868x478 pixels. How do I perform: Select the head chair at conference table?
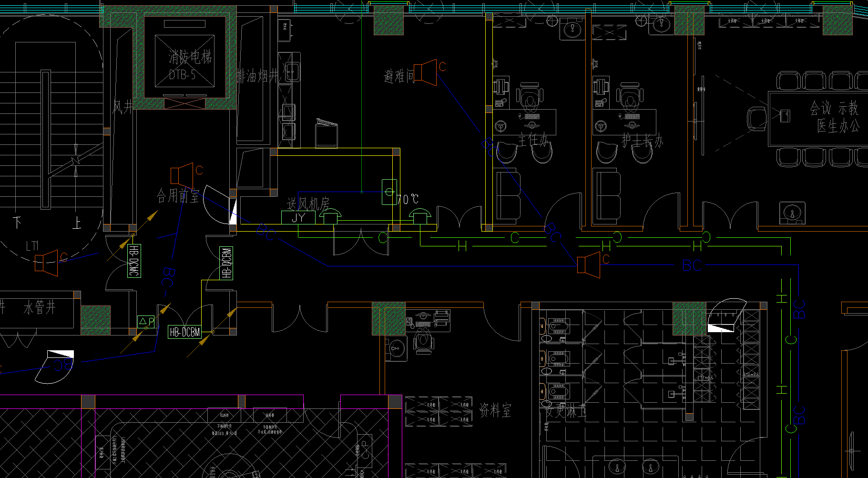coord(756,119)
